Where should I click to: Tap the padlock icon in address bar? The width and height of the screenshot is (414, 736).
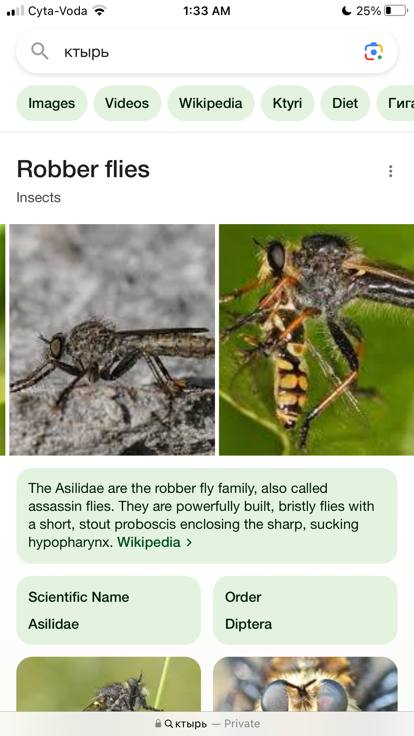click(158, 724)
